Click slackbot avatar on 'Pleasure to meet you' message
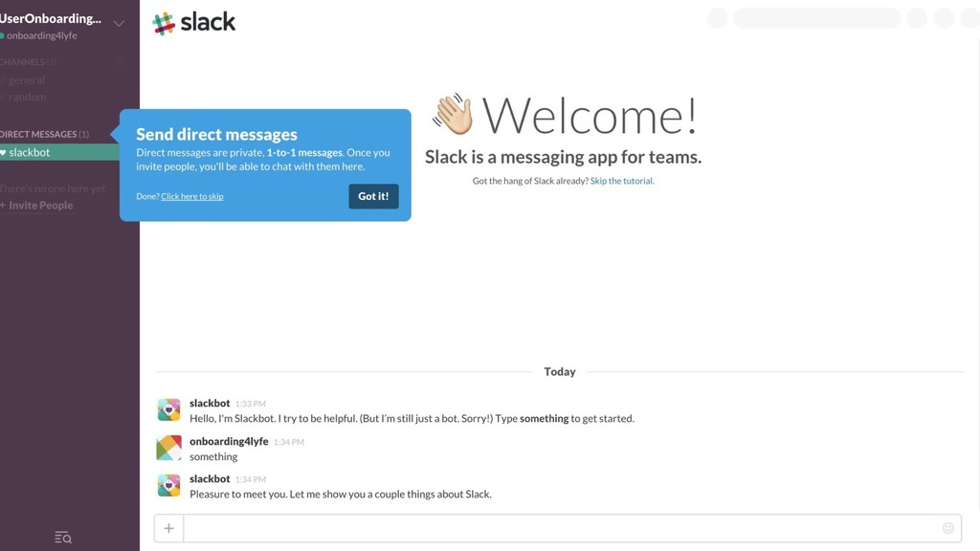Viewport: 980px width, 551px height. click(168, 485)
